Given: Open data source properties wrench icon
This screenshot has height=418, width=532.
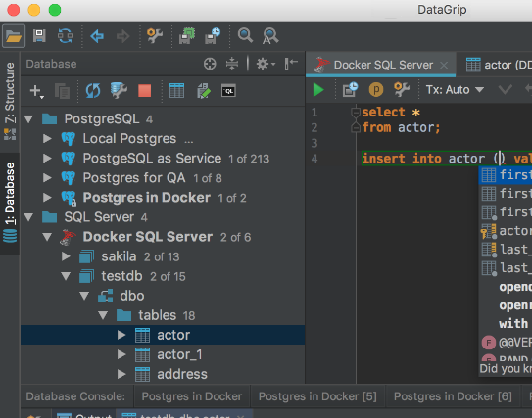Looking at the screenshot, I should [x=119, y=90].
